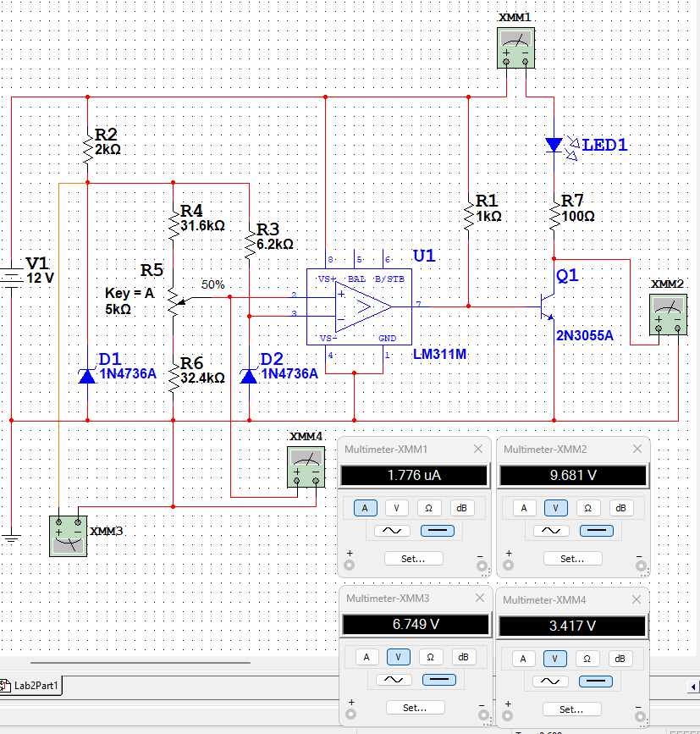Set Multimeter-XMM2 to dB mode
Viewport: 700px width, 734px height.
pyautogui.click(x=621, y=508)
